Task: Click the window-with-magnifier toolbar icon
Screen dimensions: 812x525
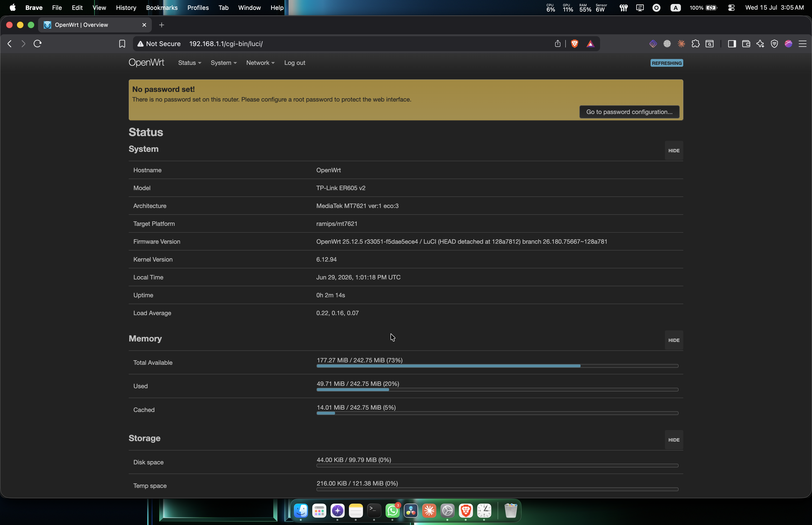Action: [710, 44]
